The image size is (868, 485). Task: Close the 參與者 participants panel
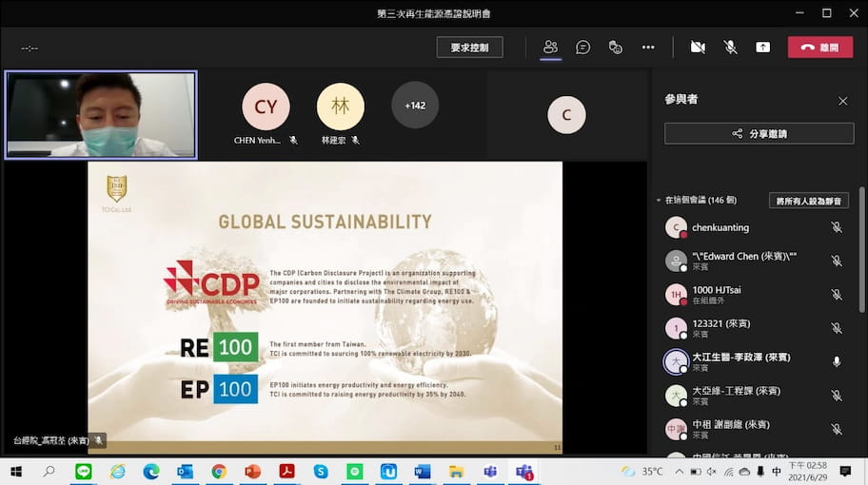(842, 101)
